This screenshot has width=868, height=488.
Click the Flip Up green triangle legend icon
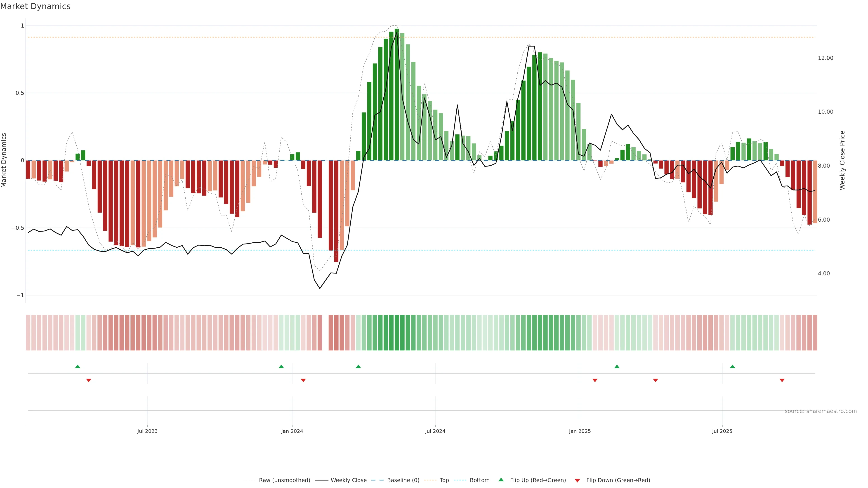click(501, 480)
